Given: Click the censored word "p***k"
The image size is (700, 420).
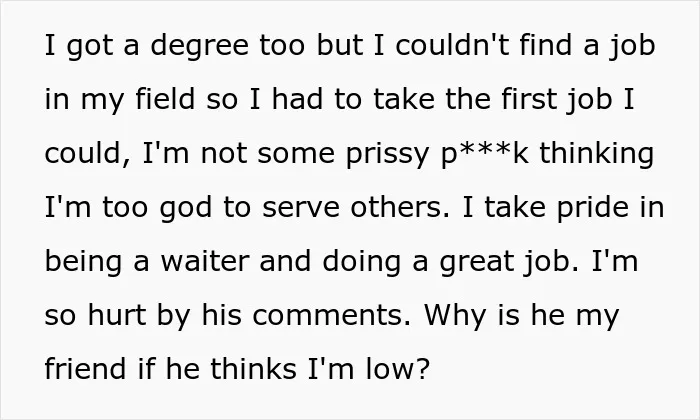Looking at the screenshot, I should tap(485, 155).
